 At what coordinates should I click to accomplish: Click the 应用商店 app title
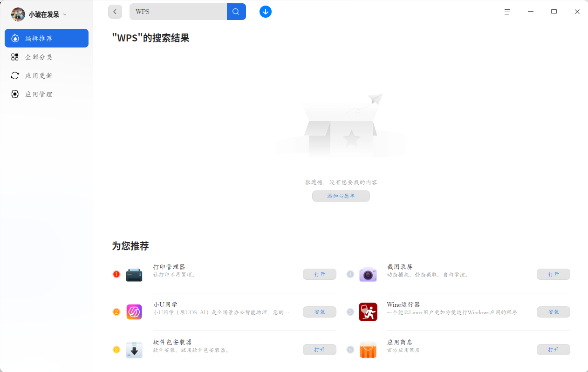click(x=400, y=342)
